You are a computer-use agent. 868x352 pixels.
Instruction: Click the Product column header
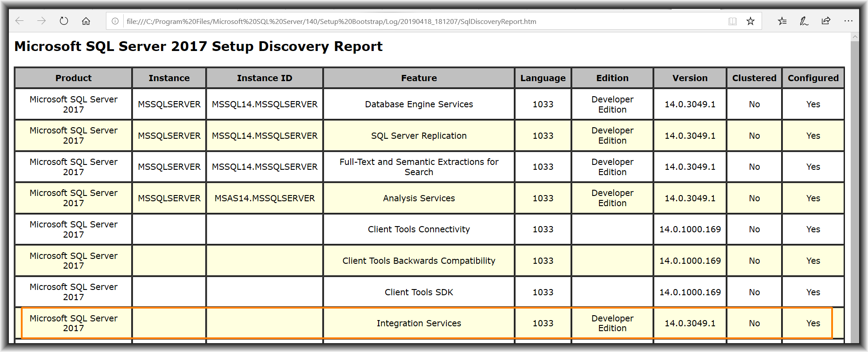click(74, 78)
